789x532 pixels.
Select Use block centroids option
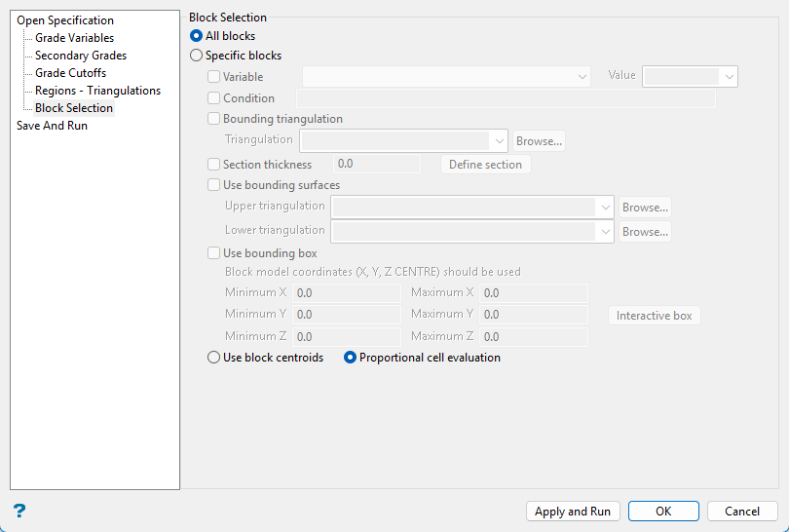click(214, 358)
